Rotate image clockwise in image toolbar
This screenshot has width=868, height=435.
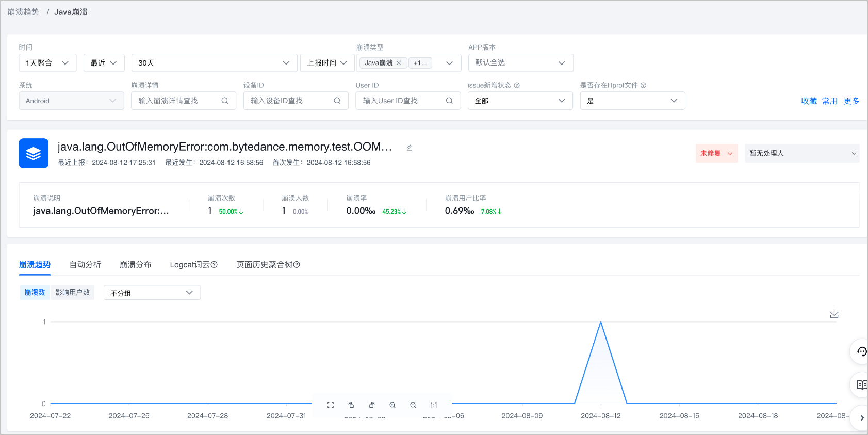tap(372, 405)
